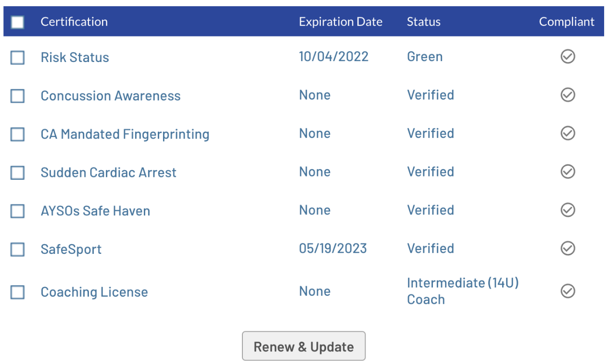Click AYSOs Safe Haven compliant checkmark icon
The height and width of the screenshot is (364, 607).
[x=568, y=210]
